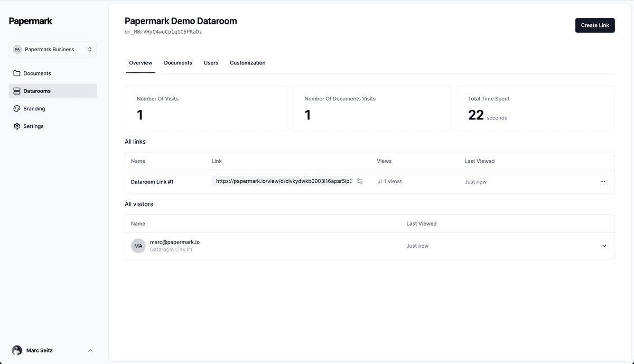The width and height of the screenshot is (634, 364).
Task: Click Marc Seitz profile photo
Action: [17, 350]
